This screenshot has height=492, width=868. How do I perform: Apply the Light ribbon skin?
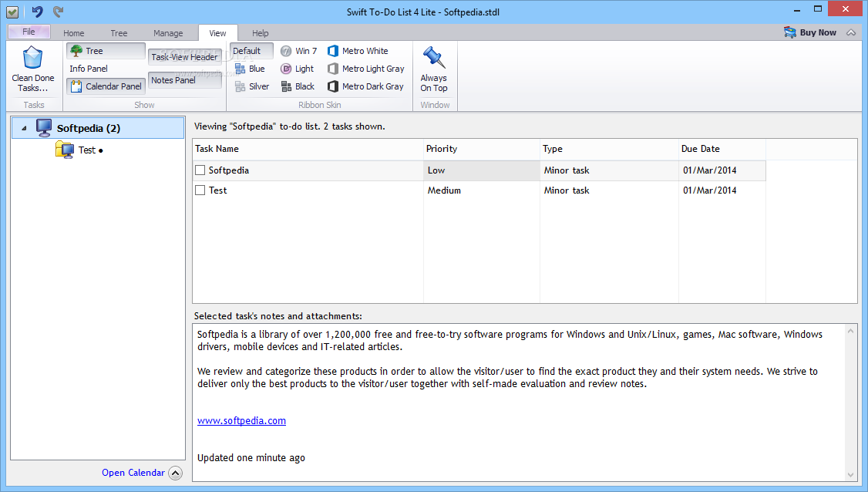click(298, 69)
